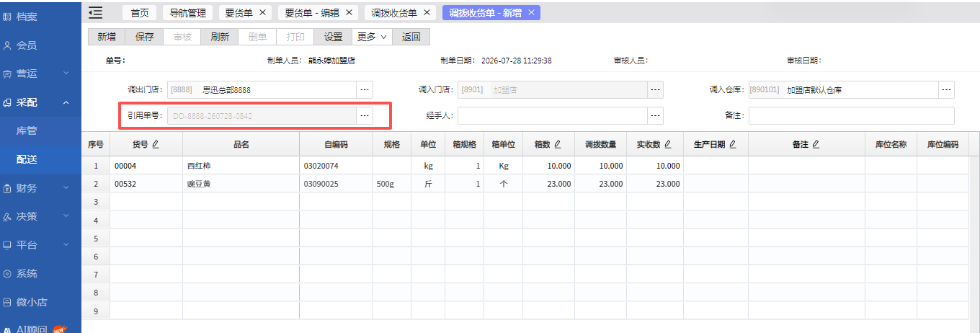
Task: Click the 实收数 cell for 西红柿
Action: (655, 166)
